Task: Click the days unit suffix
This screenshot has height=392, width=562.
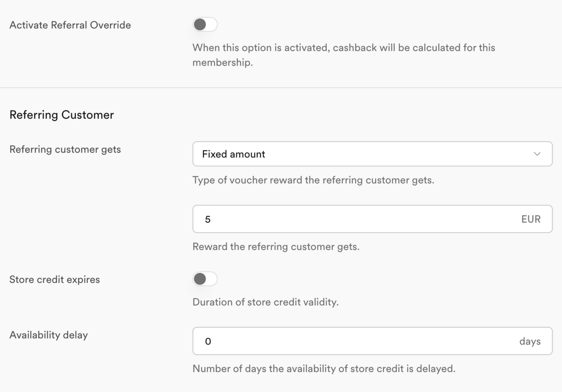Action: tap(530, 341)
